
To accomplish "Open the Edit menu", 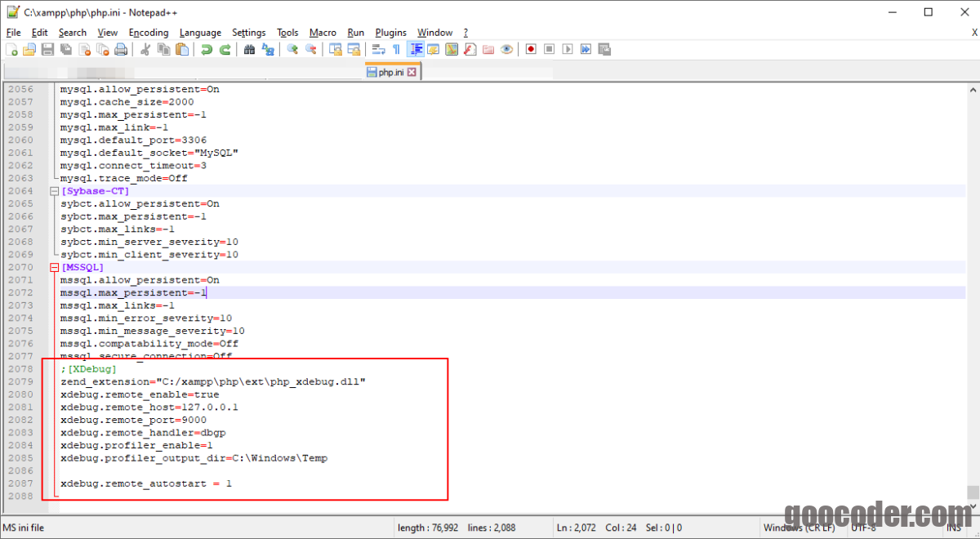I will pos(39,33).
